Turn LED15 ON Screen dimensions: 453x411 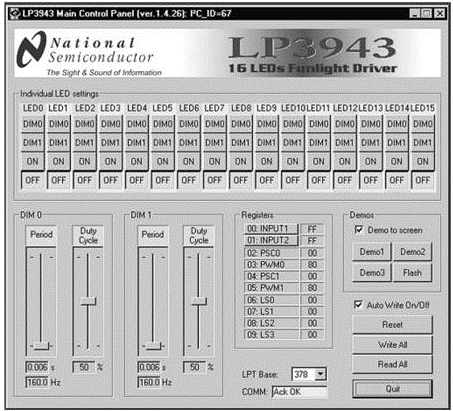tap(423, 161)
